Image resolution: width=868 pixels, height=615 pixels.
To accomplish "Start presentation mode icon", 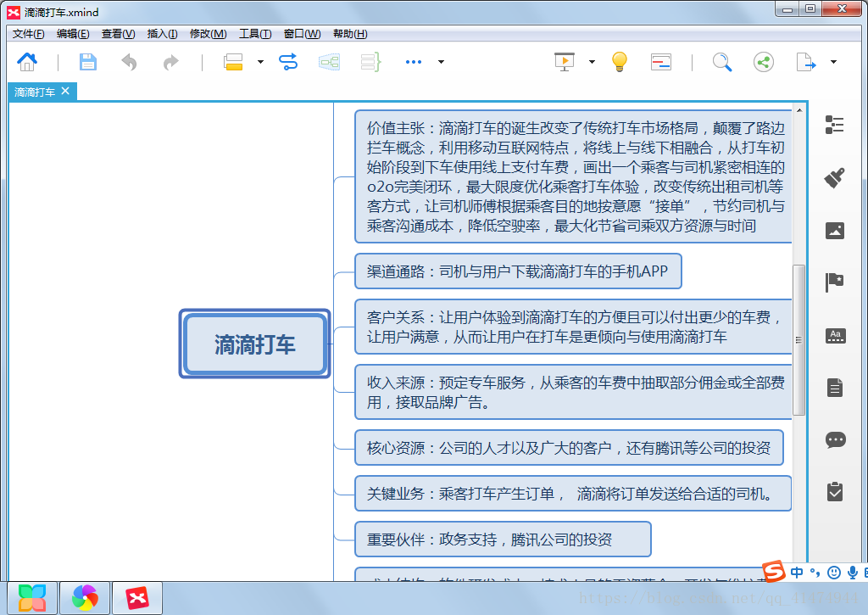I will 564,61.
